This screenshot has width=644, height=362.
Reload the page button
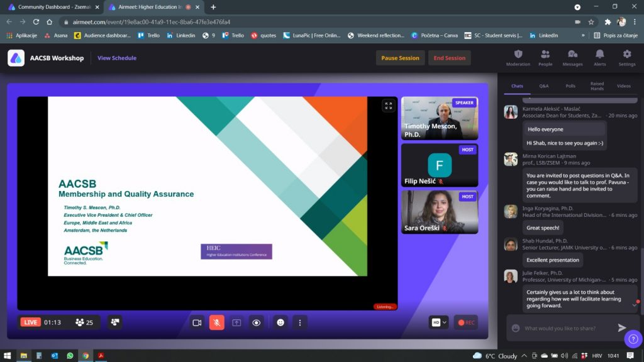coord(36,22)
